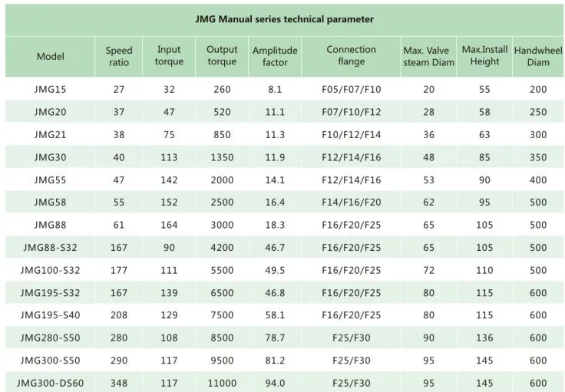This screenshot has height=392, width=565.
Task: Select the Max. Valve steam Diam header
Action: [x=428, y=56]
